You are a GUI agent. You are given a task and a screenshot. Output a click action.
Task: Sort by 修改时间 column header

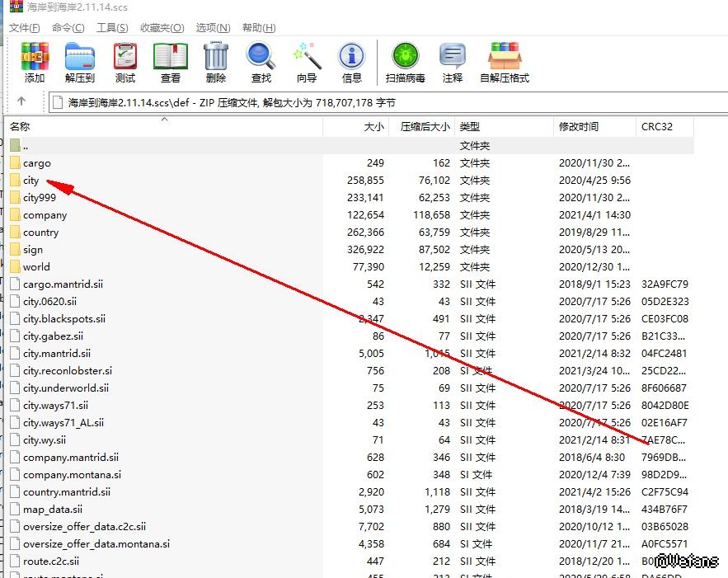point(579,127)
